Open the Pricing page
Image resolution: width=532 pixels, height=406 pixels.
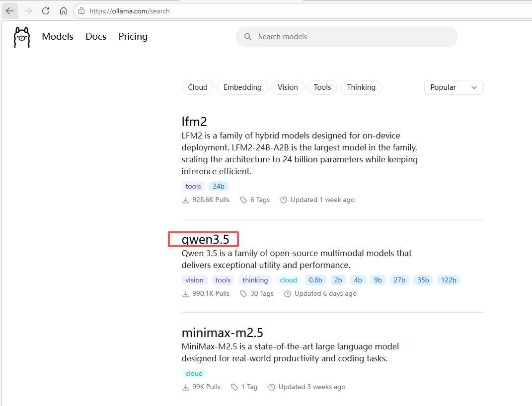(133, 37)
